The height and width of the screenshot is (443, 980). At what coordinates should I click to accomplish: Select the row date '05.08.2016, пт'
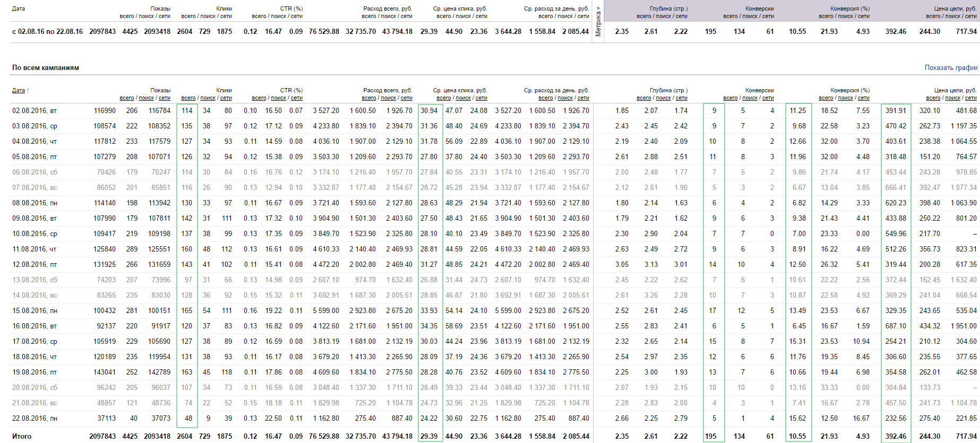pyautogui.click(x=35, y=157)
